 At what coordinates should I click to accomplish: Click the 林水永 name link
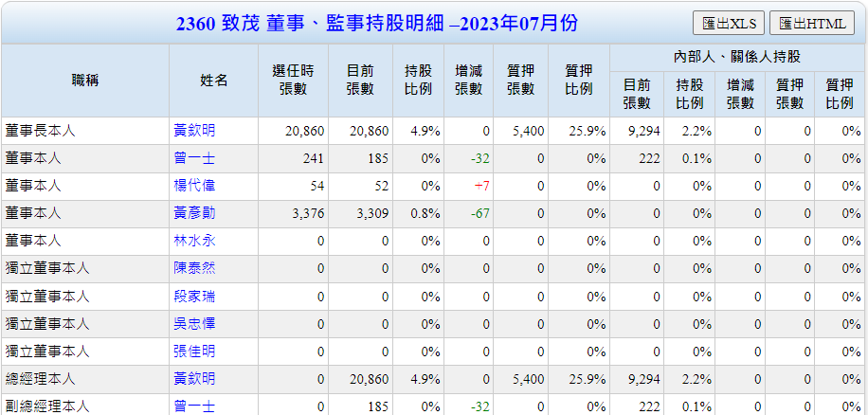(x=194, y=241)
